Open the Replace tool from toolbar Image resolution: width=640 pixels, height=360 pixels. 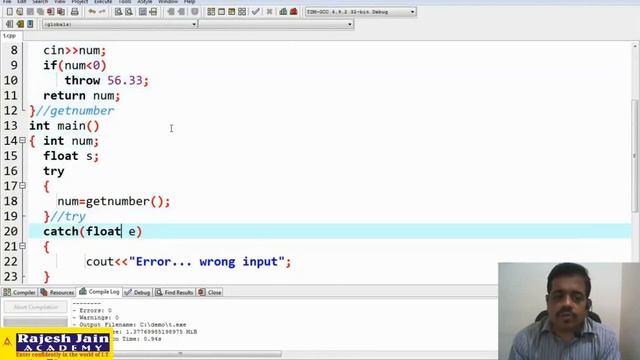(x=129, y=12)
